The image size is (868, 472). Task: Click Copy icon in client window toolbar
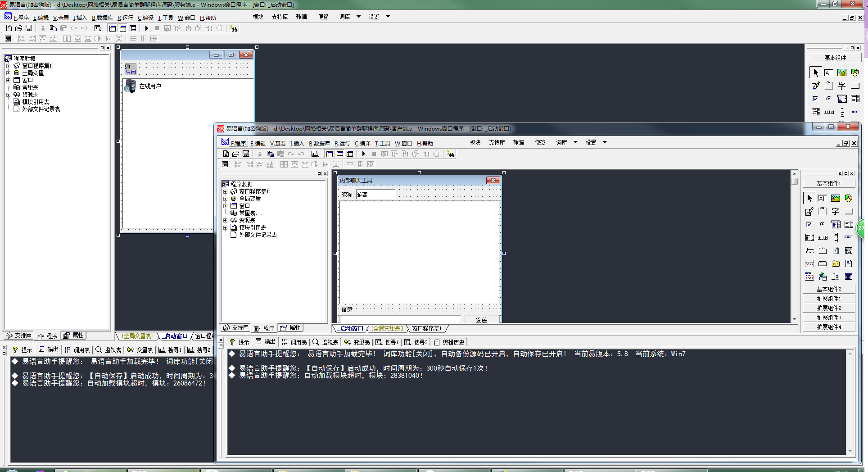point(270,154)
